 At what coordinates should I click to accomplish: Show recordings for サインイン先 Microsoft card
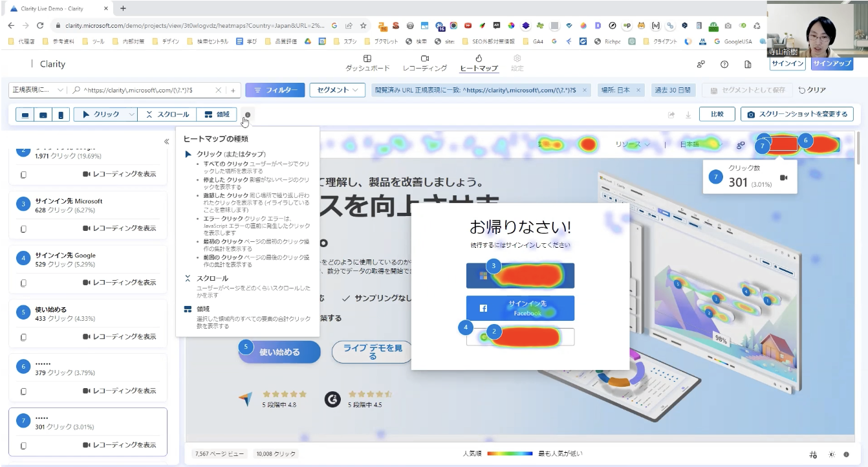click(x=120, y=228)
